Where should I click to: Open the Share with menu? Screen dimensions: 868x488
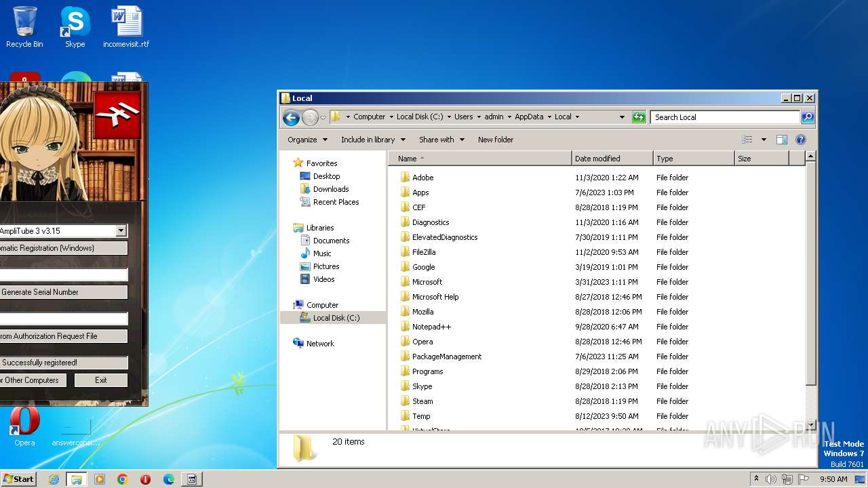pos(441,140)
